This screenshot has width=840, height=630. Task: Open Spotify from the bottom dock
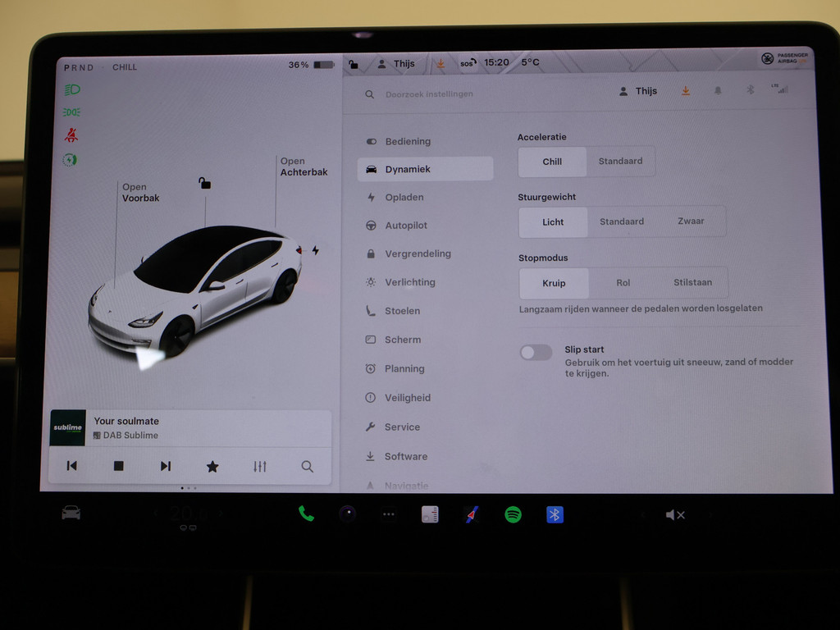[x=513, y=514]
